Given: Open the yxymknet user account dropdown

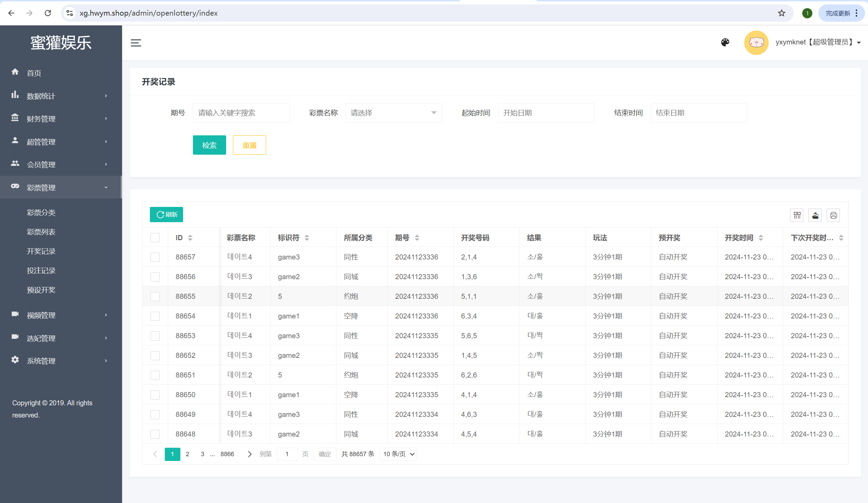Looking at the screenshot, I should click(x=818, y=42).
